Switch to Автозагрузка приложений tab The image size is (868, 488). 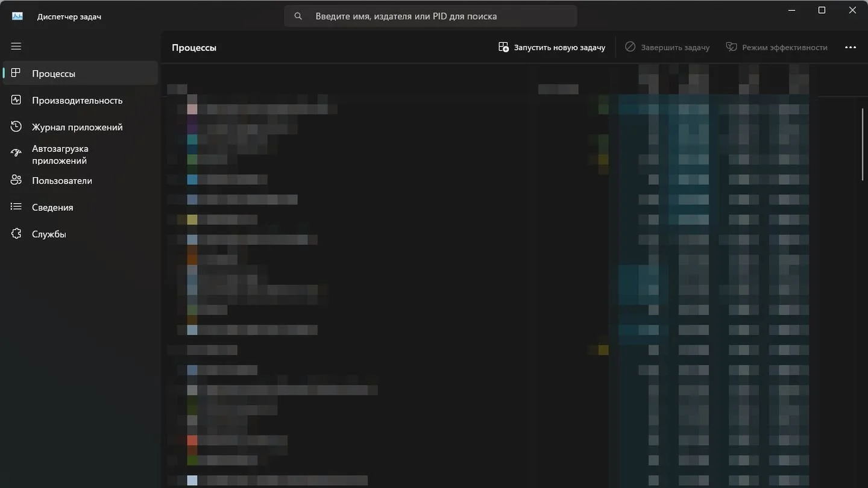coord(81,154)
